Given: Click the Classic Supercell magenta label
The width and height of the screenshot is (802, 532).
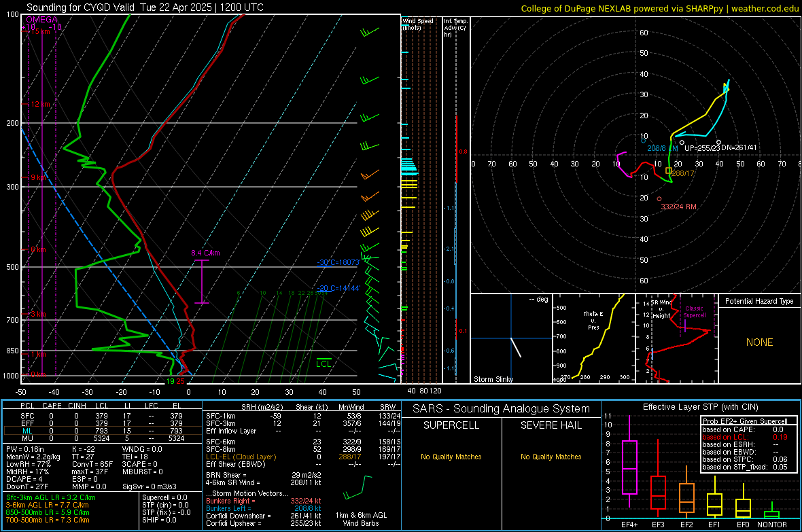Looking at the screenshot, I should pyautogui.click(x=694, y=312).
